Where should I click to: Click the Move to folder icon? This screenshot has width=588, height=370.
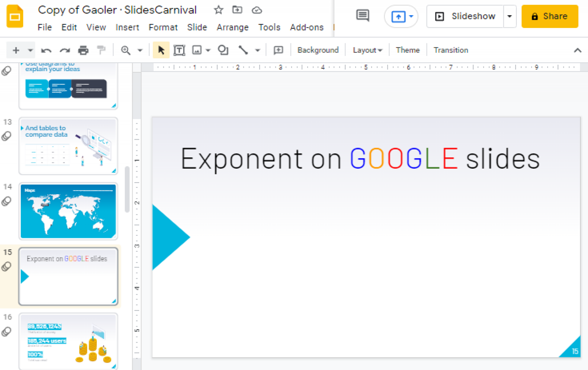pos(237,10)
